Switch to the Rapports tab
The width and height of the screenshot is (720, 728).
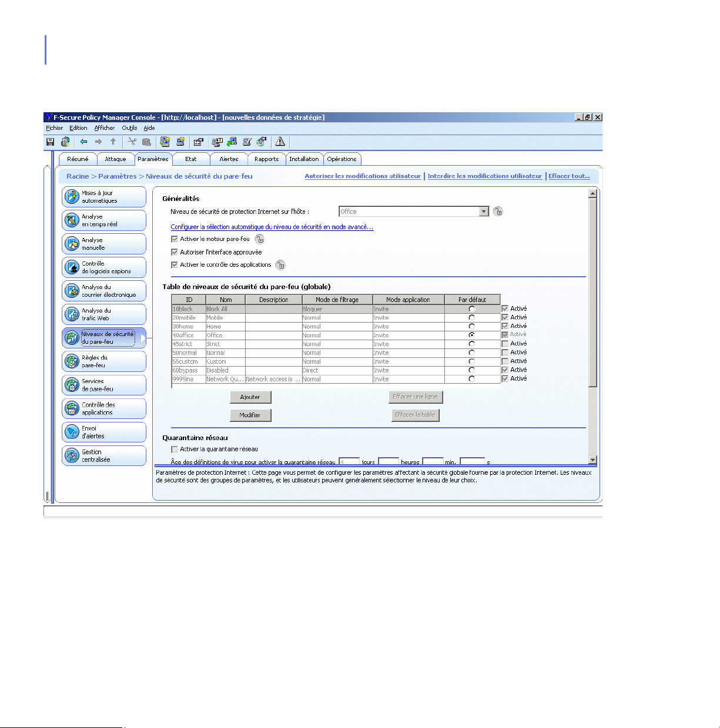(267, 159)
